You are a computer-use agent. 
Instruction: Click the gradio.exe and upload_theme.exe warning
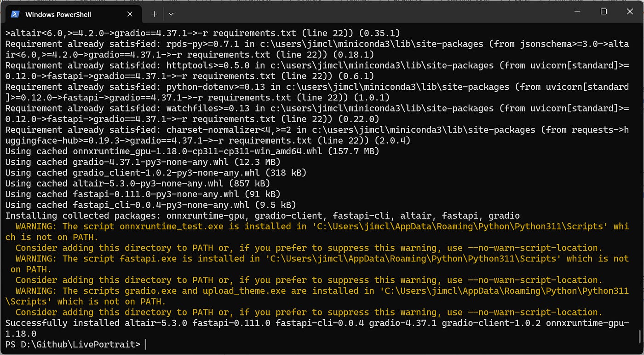[x=317, y=296]
